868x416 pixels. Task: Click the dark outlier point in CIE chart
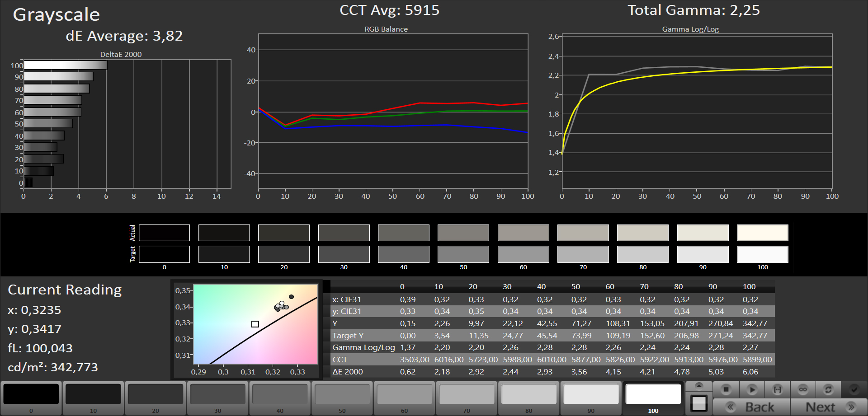click(x=292, y=297)
